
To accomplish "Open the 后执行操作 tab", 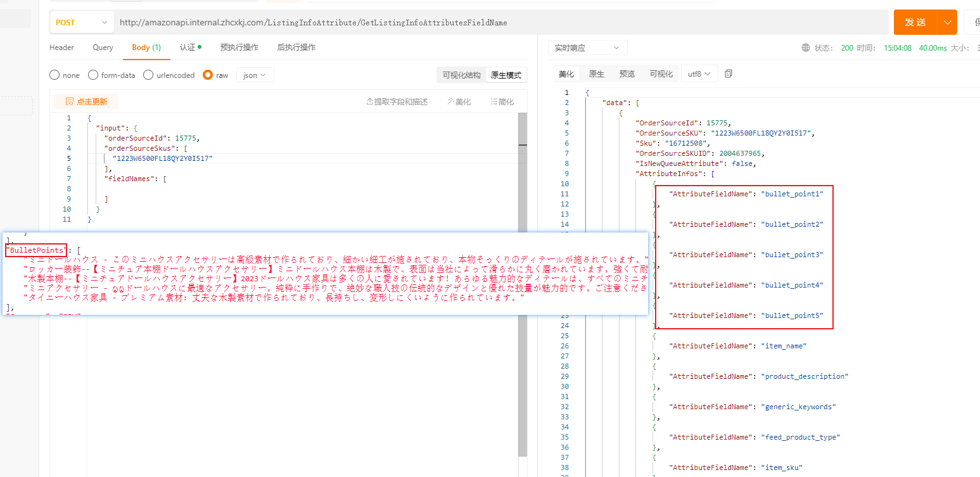I will 296,48.
